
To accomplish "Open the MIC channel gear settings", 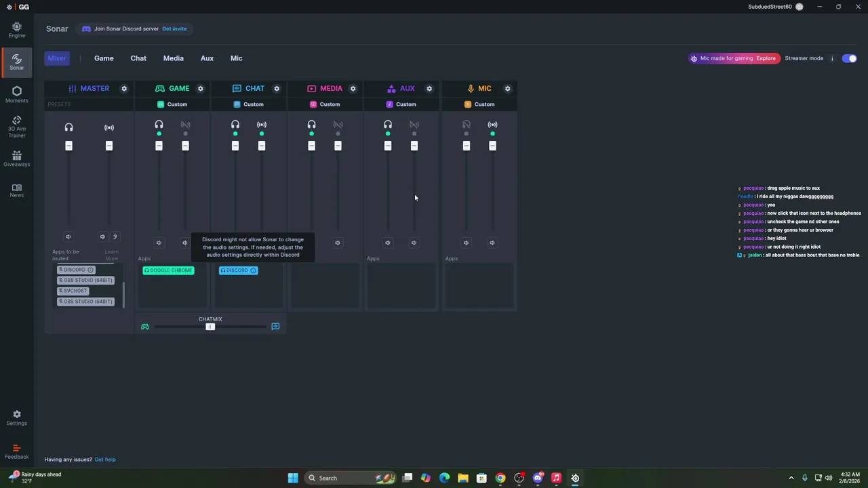I will click(x=507, y=89).
